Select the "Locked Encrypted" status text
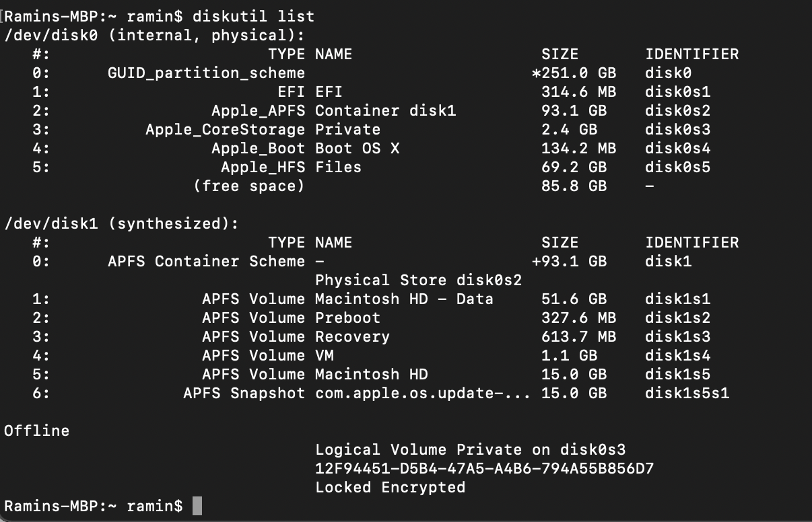 pyautogui.click(x=390, y=487)
